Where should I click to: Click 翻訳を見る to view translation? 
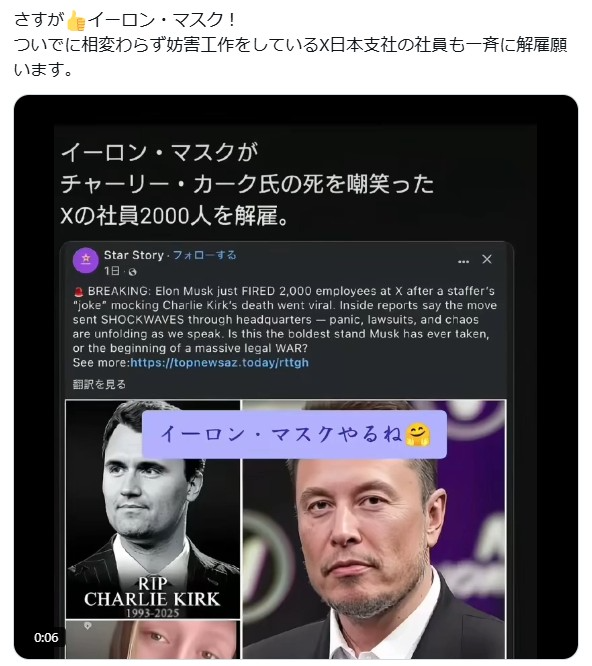coord(99,384)
